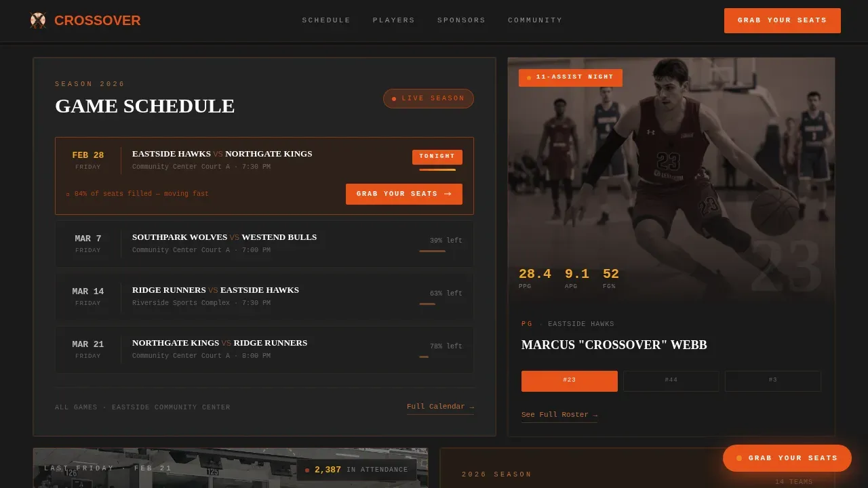The width and height of the screenshot is (868, 488).
Task: Click the 2,387 in attendance badge
Action: [x=357, y=470]
